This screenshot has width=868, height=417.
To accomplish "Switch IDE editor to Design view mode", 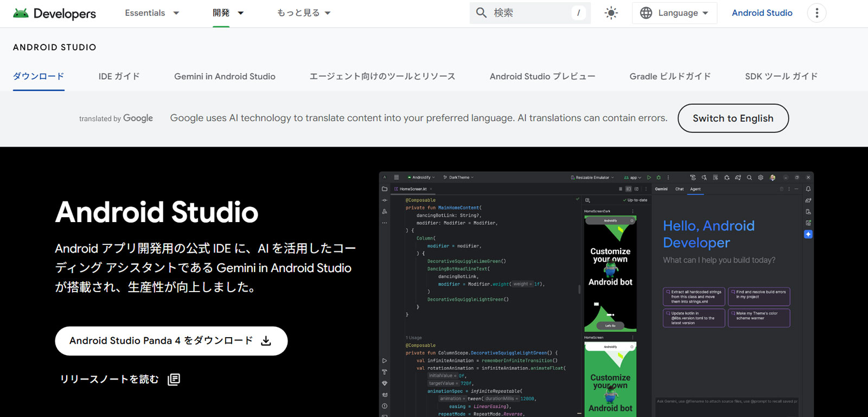I will click(636, 189).
